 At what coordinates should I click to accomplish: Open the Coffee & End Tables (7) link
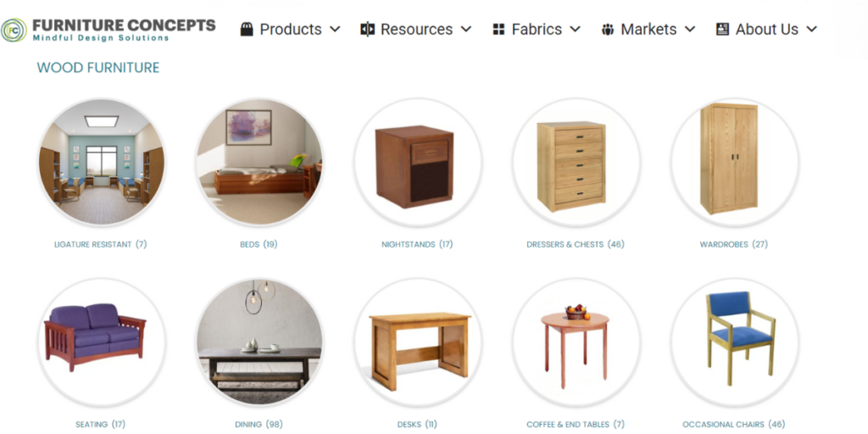pyautogui.click(x=576, y=424)
